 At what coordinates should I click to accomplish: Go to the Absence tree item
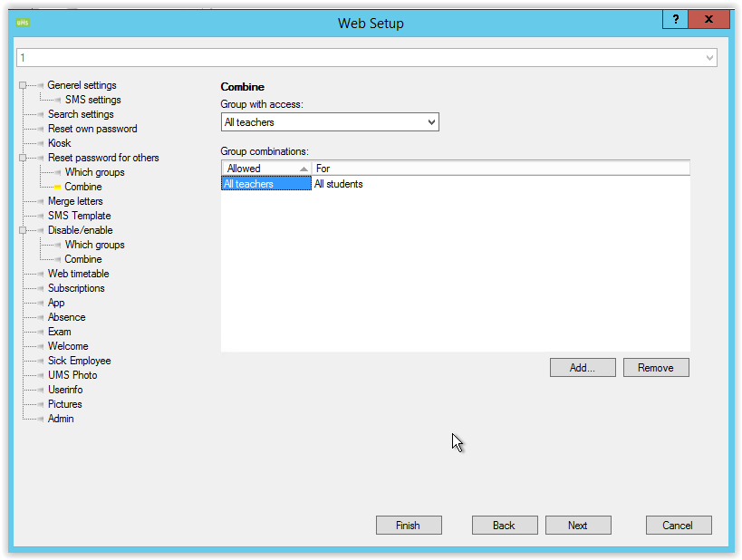coord(66,317)
